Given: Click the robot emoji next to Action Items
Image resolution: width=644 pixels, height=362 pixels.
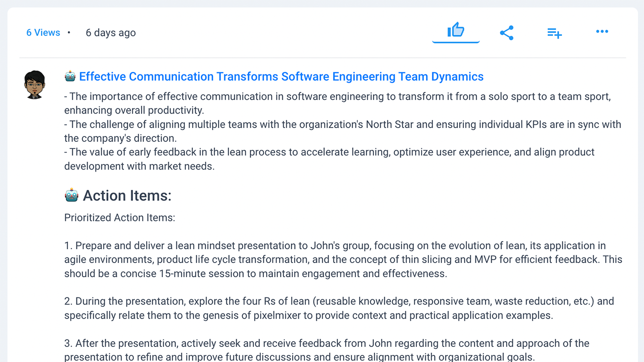Looking at the screenshot, I should tap(71, 195).
